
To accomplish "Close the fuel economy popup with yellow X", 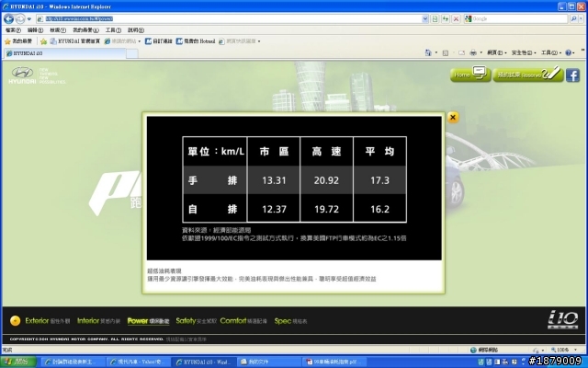I will [x=453, y=118].
